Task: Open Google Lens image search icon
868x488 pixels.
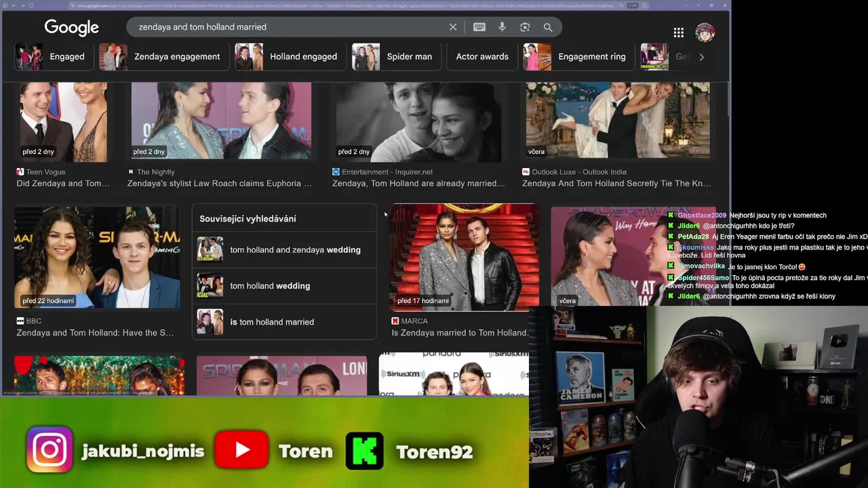Action: coord(525,27)
